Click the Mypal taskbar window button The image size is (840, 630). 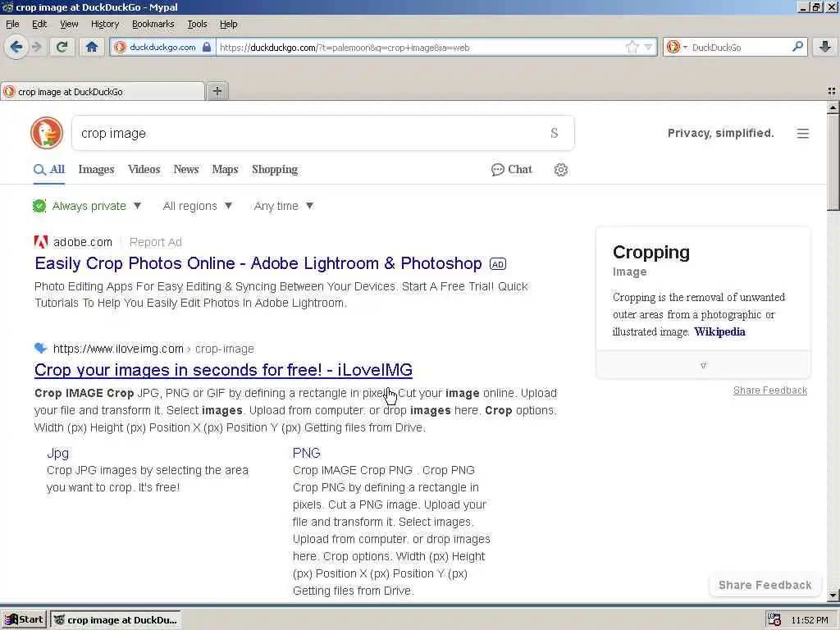click(116, 620)
